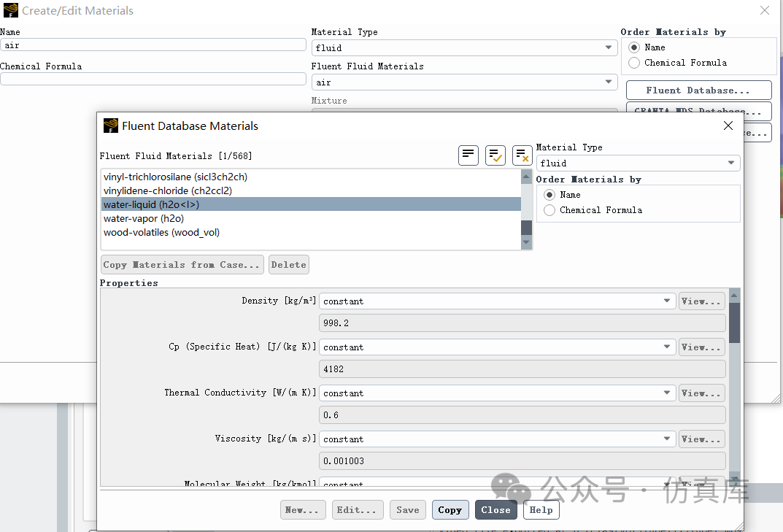Select vinylidene-chloride (ch2ccl2) in list
The height and width of the screenshot is (532, 783).
[311, 190]
